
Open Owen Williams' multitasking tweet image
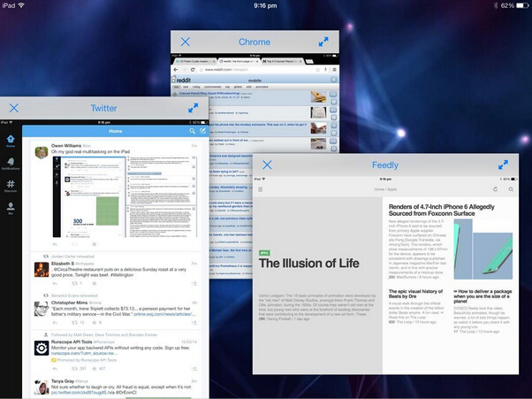pos(125,196)
